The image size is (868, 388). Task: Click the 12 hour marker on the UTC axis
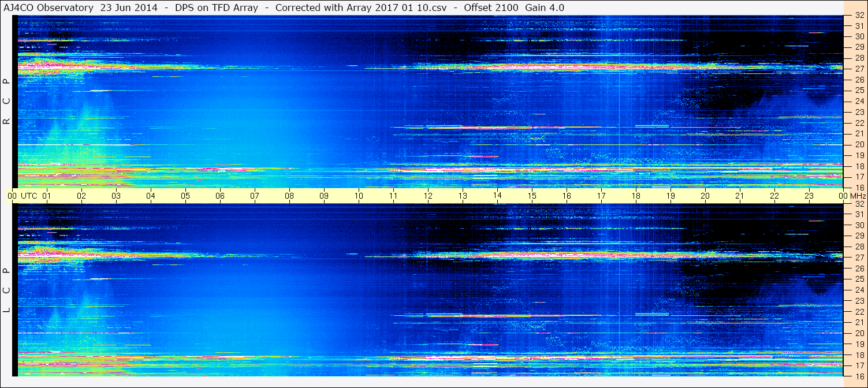coord(428,196)
